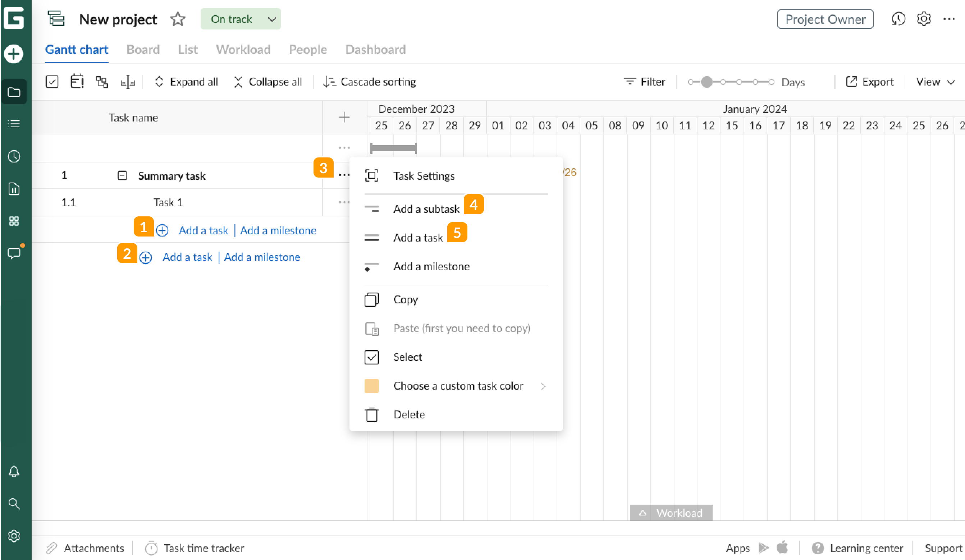Collapse the Summary task group
The height and width of the screenshot is (560, 965).
122,175
